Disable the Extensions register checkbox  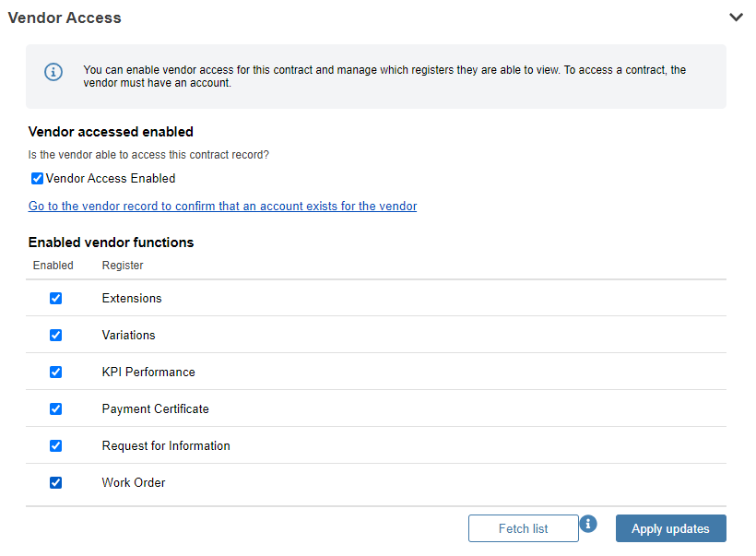click(x=56, y=298)
